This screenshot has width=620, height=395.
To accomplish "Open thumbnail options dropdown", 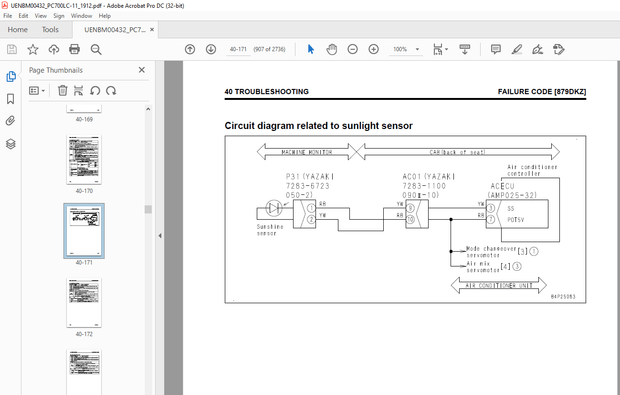I will (x=37, y=91).
